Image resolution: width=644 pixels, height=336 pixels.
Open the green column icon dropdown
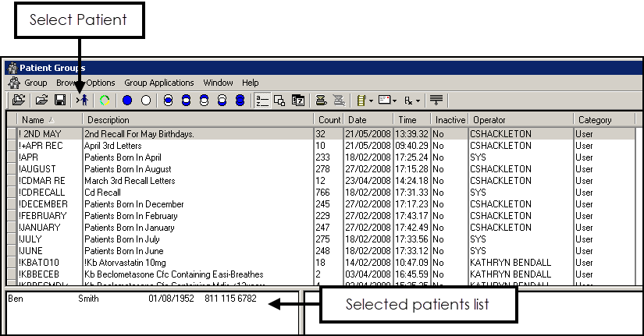coord(371,101)
